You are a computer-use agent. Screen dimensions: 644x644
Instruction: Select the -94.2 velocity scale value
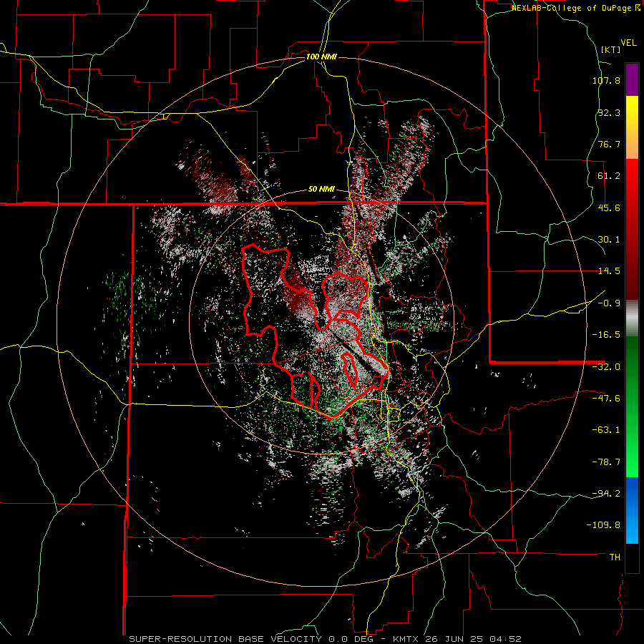point(606,493)
